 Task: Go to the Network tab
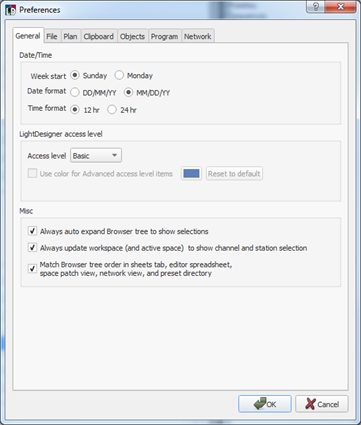tap(198, 36)
